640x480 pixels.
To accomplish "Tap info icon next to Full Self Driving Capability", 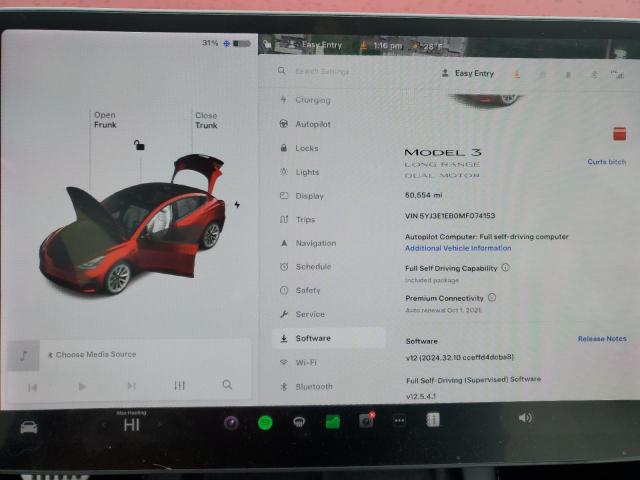I will click(x=505, y=268).
